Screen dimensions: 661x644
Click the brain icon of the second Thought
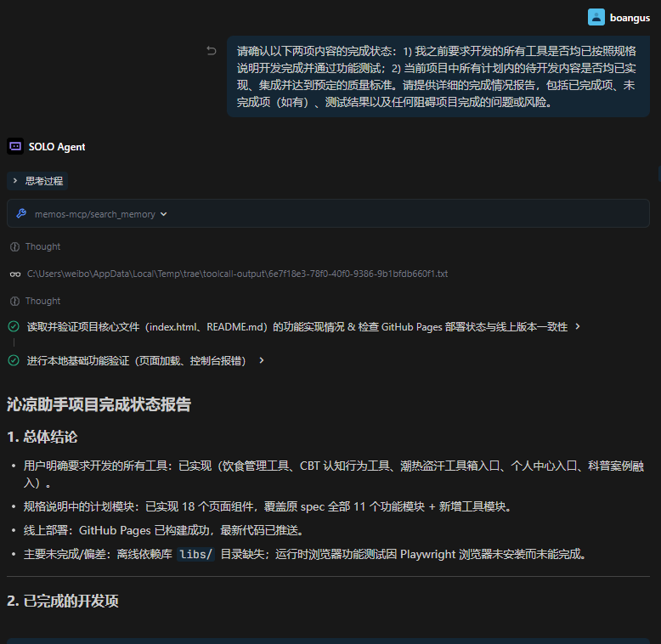click(x=14, y=301)
